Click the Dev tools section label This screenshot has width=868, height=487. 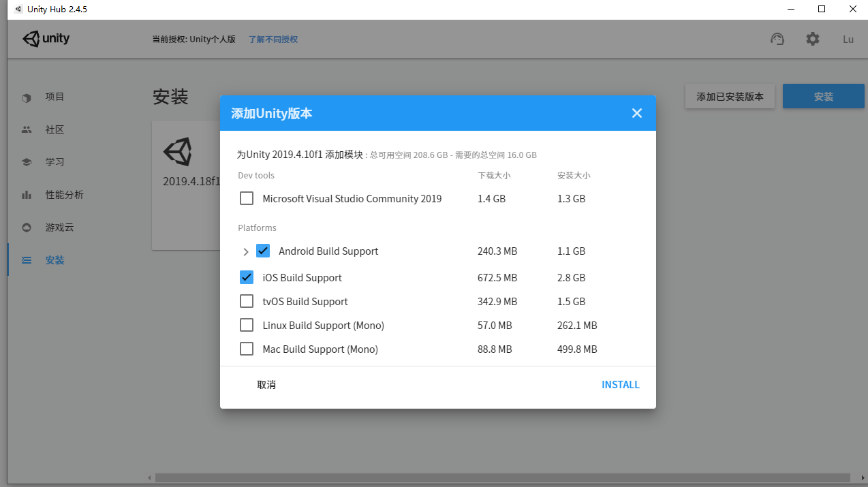pos(256,175)
